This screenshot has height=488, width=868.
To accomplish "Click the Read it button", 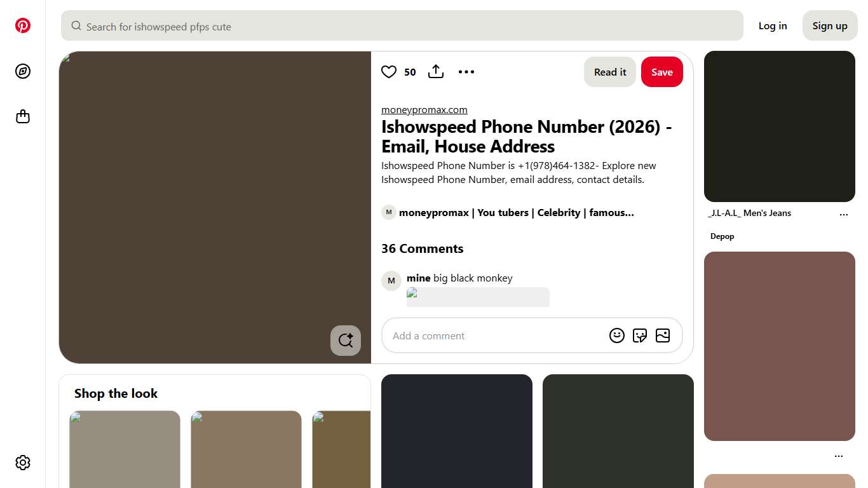I will 609,72.
